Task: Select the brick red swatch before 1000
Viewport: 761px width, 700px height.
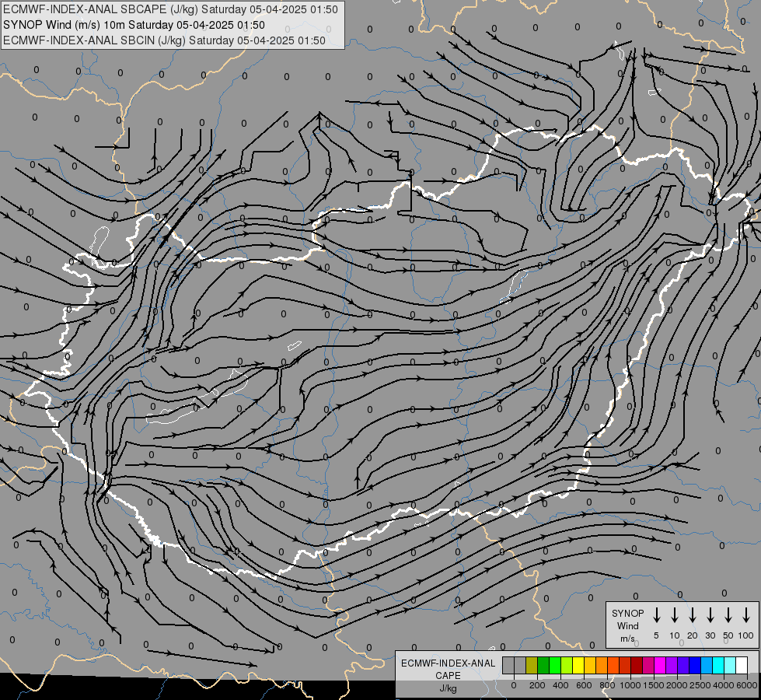Action: pyautogui.click(x=625, y=665)
